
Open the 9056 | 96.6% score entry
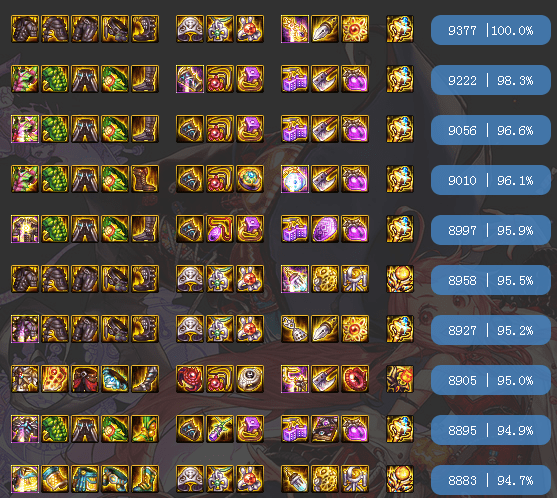coord(491,130)
